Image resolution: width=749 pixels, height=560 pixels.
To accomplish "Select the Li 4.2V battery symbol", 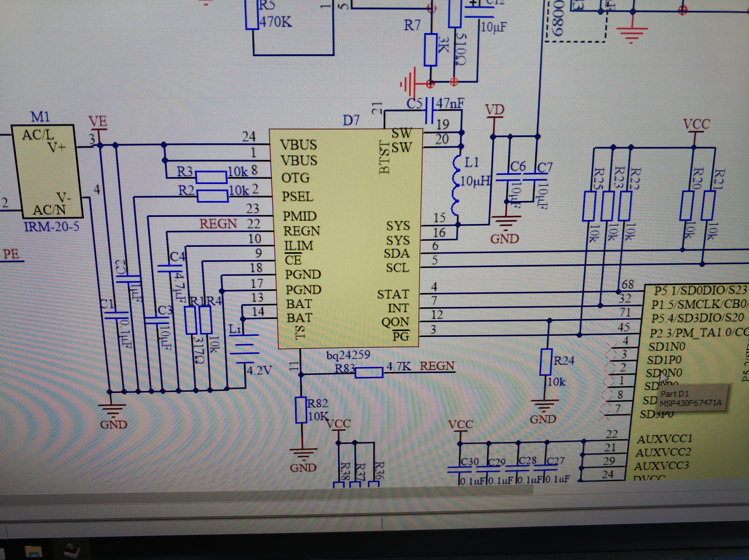I will coord(245,349).
